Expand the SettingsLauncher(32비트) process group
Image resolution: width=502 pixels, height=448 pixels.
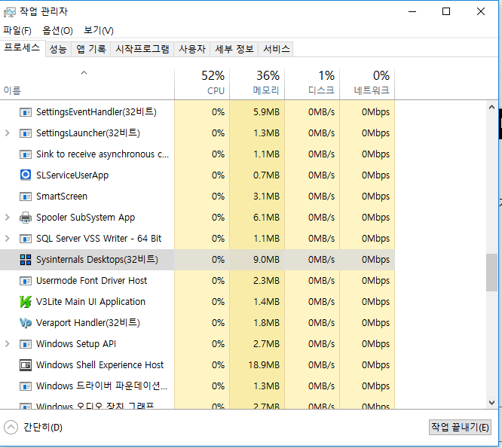coord(8,133)
